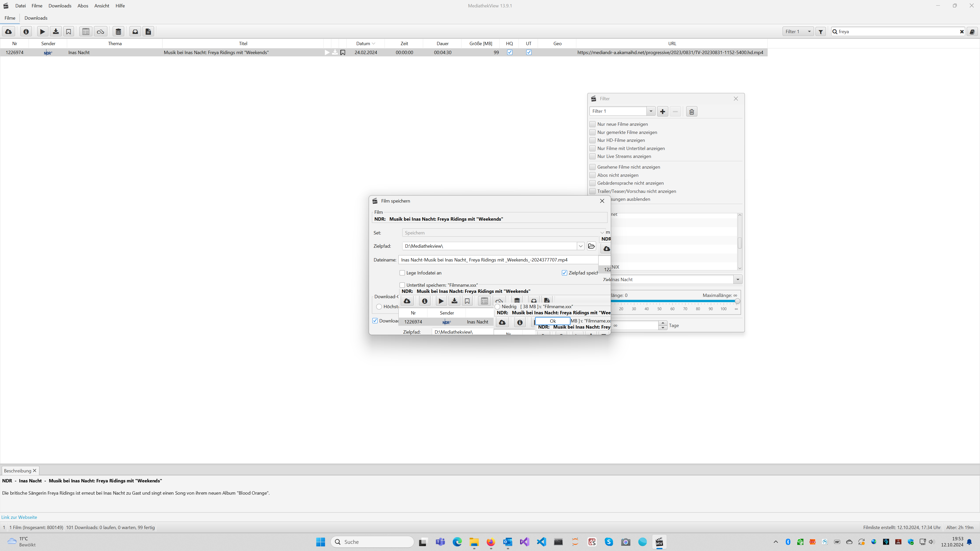The height and width of the screenshot is (551, 980).
Task: Select 'Höchste' quality radio button
Action: coord(379,306)
